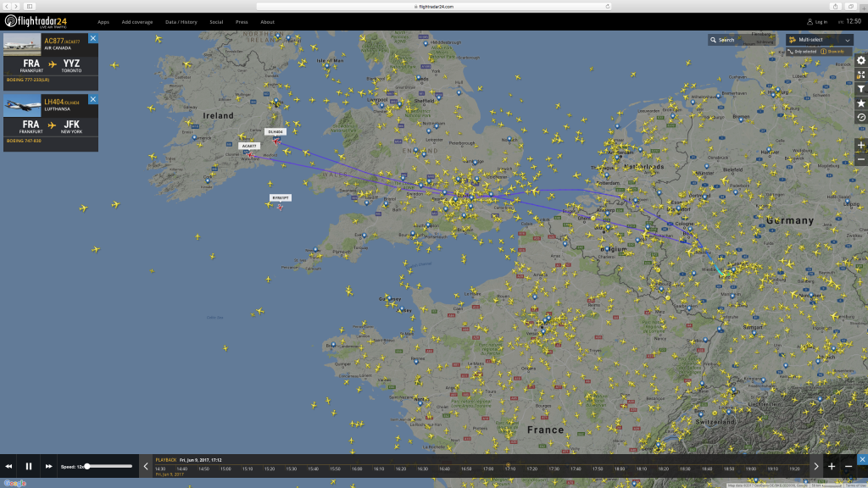Toggle fullscreen map mode icon
The width and height of the screenshot is (868, 488).
[861, 75]
